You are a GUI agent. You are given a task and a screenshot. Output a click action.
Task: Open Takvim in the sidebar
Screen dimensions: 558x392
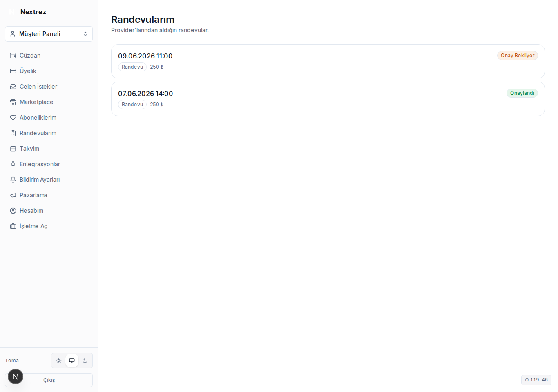click(49, 149)
